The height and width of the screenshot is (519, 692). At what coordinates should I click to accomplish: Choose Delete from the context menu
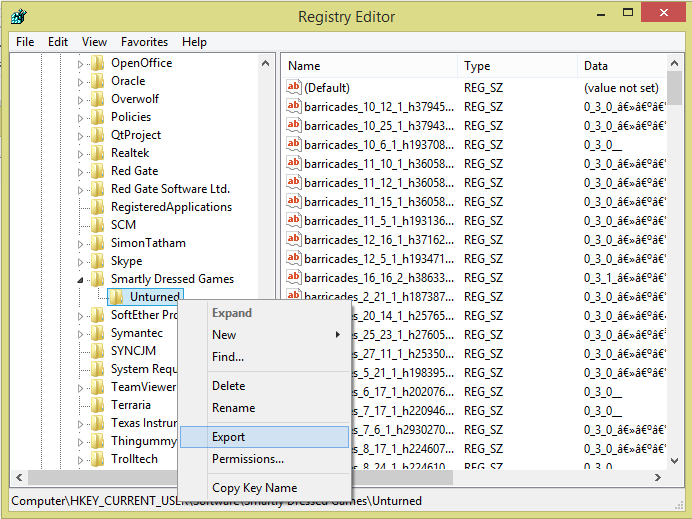click(x=264, y=386)
